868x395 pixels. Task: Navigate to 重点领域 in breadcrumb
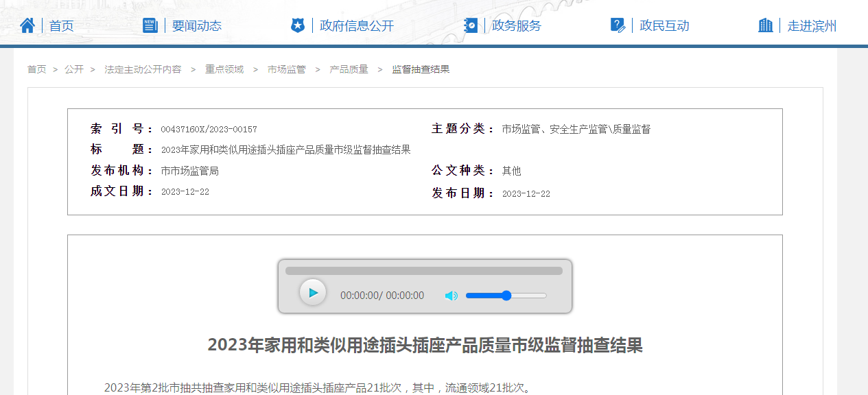(224, 69)
